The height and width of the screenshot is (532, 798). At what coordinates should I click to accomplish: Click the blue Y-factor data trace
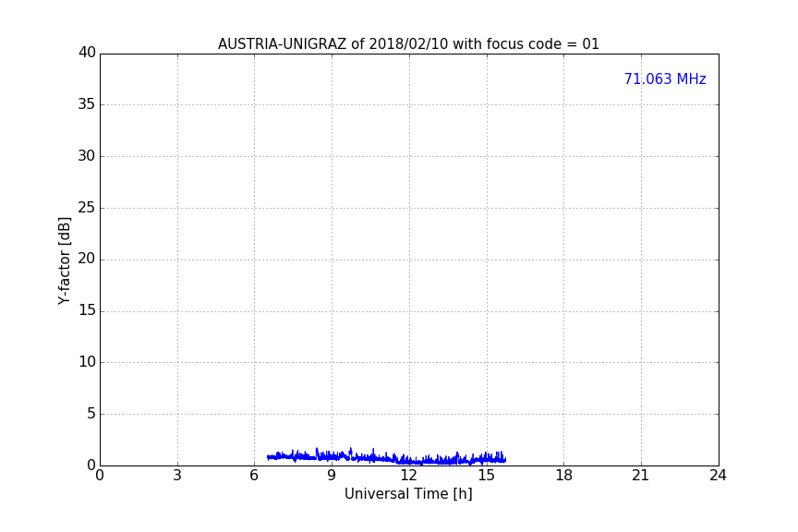(x=387, y=458)
